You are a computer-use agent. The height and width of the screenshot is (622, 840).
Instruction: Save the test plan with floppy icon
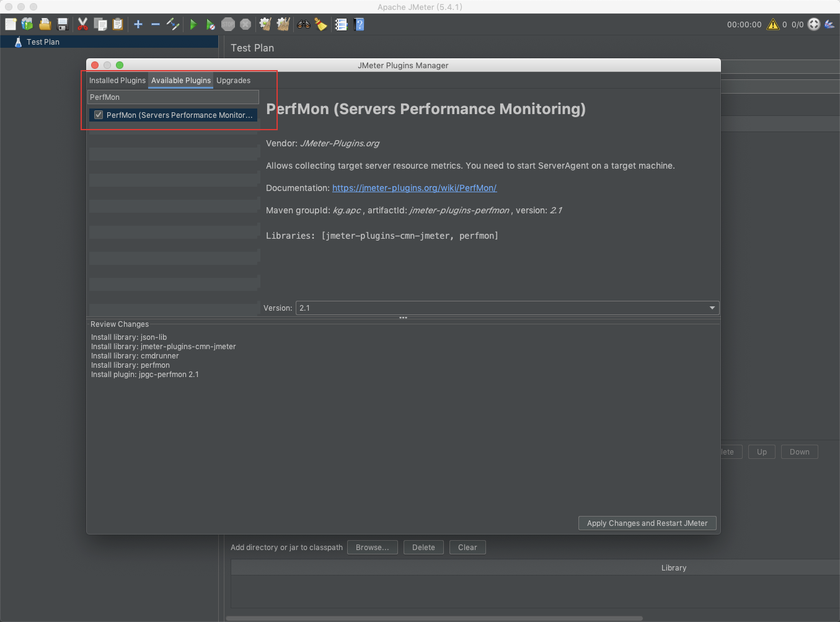63,24
